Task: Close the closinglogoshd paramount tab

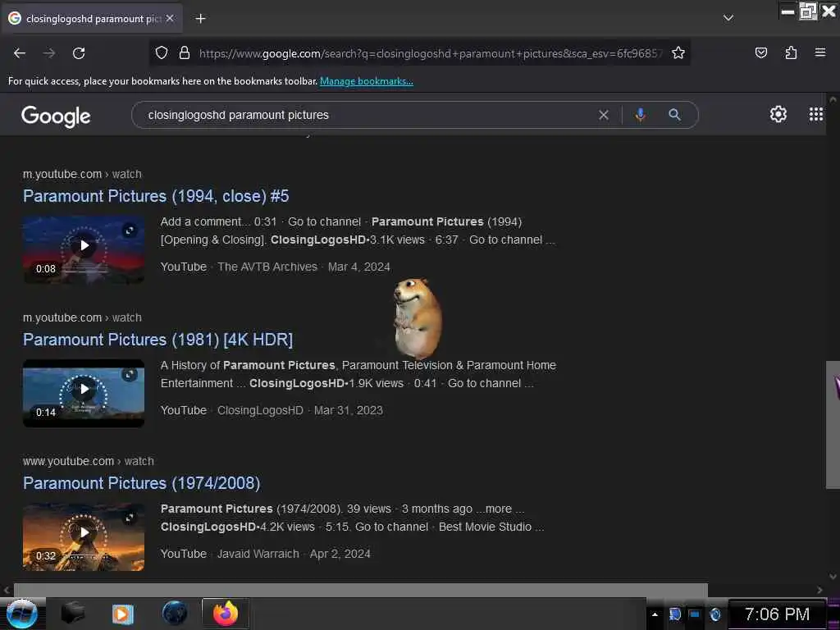Action: tap(170, 19)
